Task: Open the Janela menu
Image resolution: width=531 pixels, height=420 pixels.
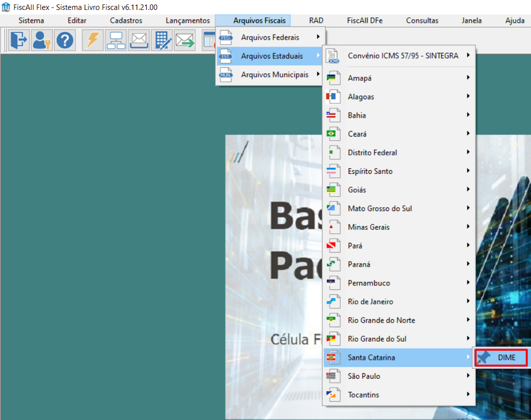Action: coord(471,20)
